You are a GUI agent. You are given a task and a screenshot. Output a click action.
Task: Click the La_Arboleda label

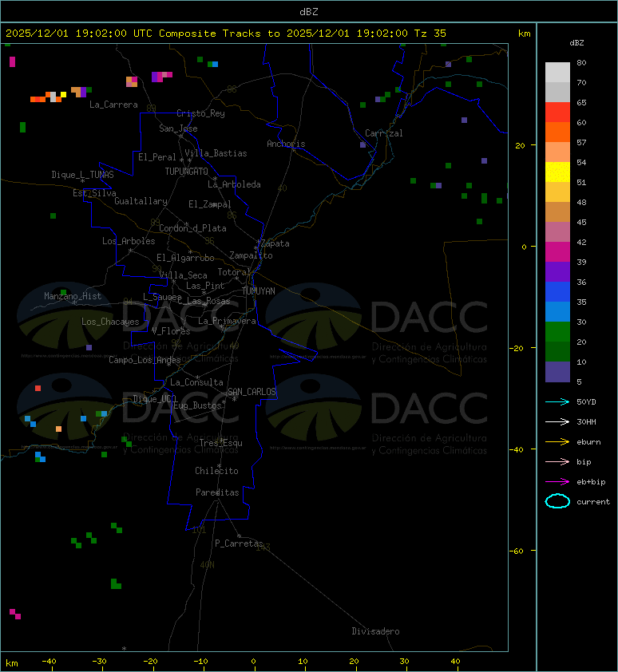click(x=234, y=184)
